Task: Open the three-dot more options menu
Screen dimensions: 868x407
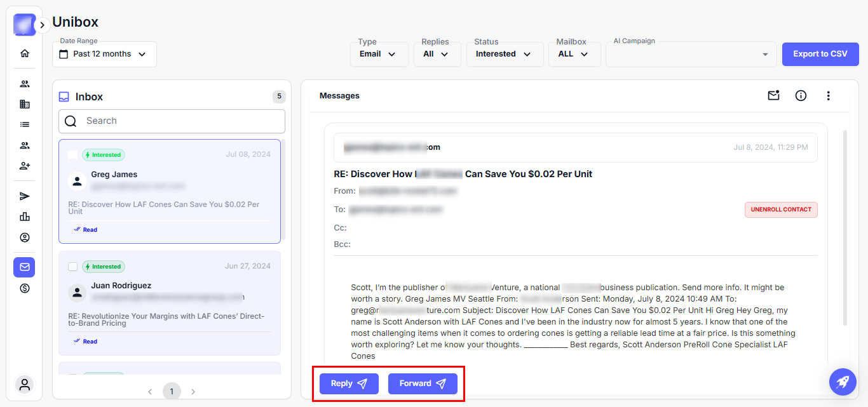Action: point(828,96)
